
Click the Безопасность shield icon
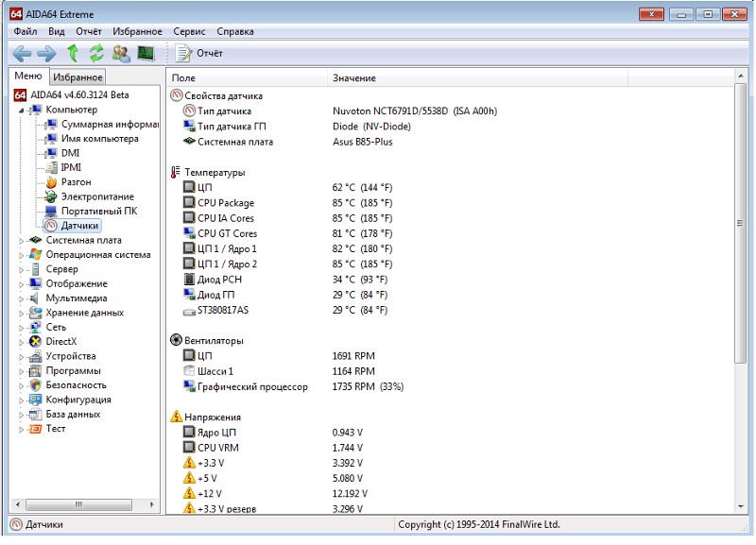(x=35, y=385)
